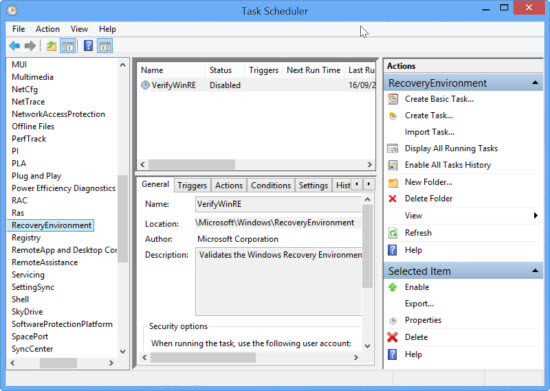This screenshot has height=391, width=550.
Task: Click the task list horizontal scroll right arrow
Action: point(369,164)
